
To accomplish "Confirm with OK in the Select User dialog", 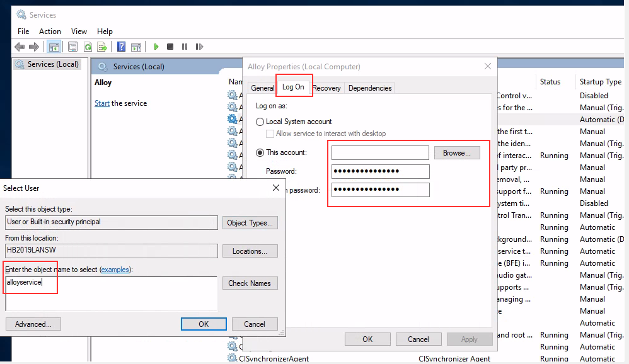I will (x=204, y=324).
